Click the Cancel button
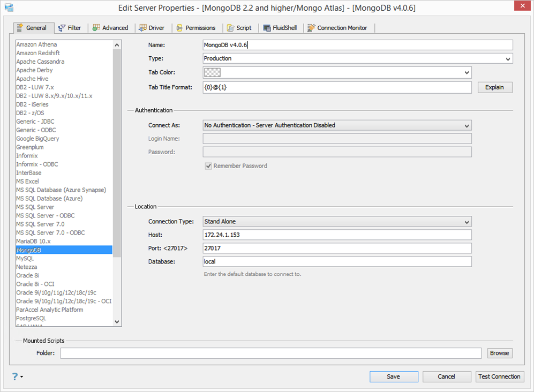This screenshot has width=534, height=392. (447, 376)
